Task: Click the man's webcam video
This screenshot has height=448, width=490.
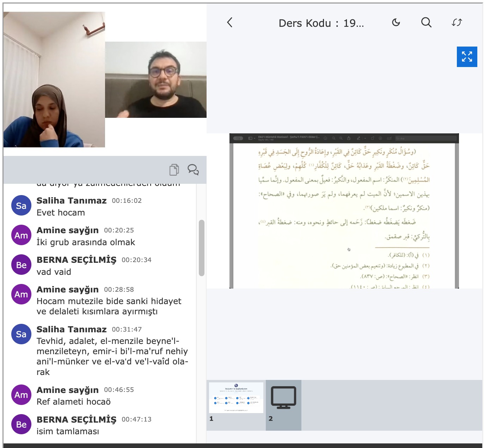Action: point(156,80)
